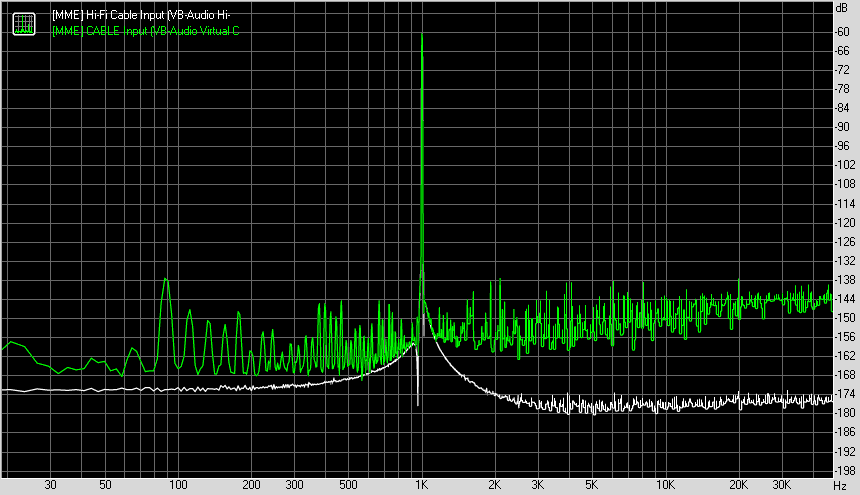
Task: Click the spectrum graph icon in the legend
Action: (x=24, y=24)
